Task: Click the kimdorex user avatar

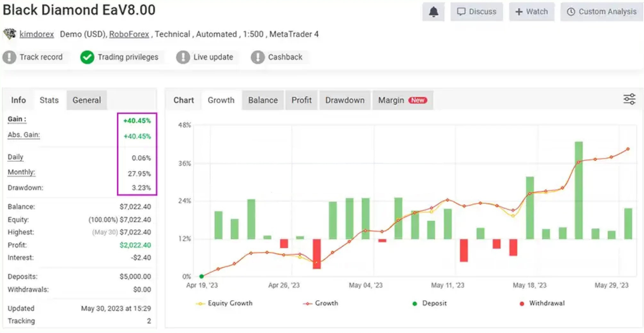Action: [10, 34]
